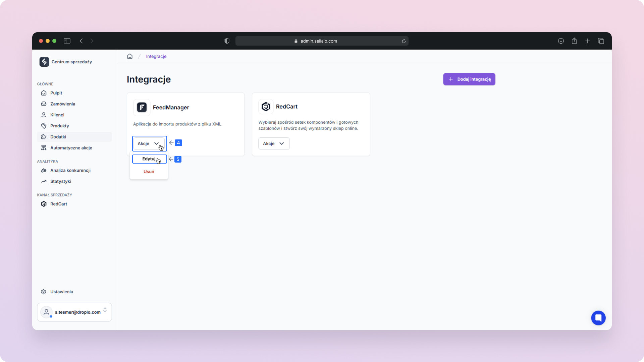Click the browser share icon
The width and height of the screenshot is (644, 362).
pos(574,41)
